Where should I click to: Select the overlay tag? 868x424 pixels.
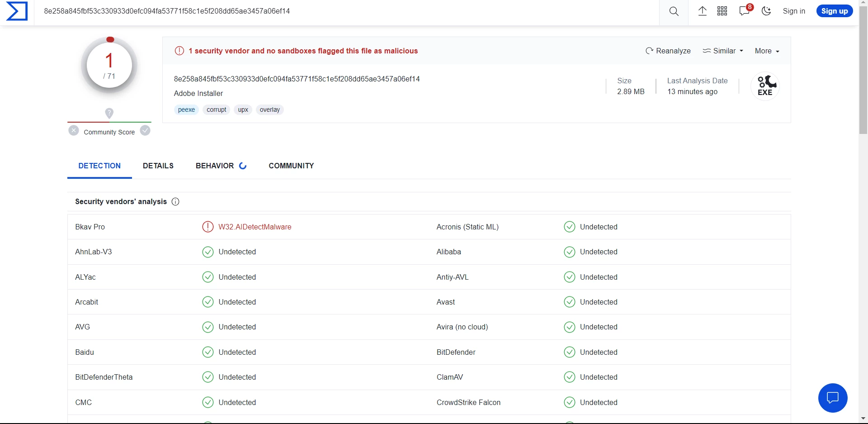pyautogui.click(x=270, y=110)
